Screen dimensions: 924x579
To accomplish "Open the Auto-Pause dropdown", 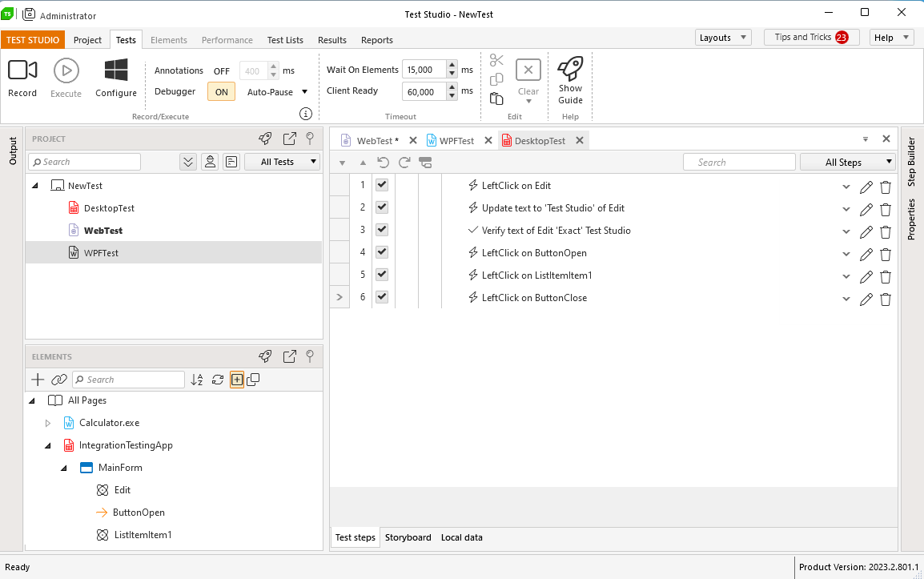I will point(277,92).
